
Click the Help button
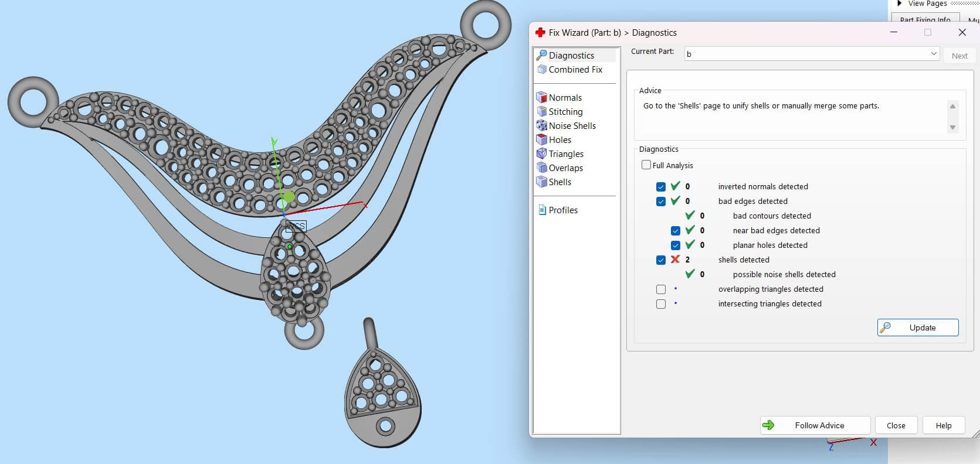tap(943, 425)
